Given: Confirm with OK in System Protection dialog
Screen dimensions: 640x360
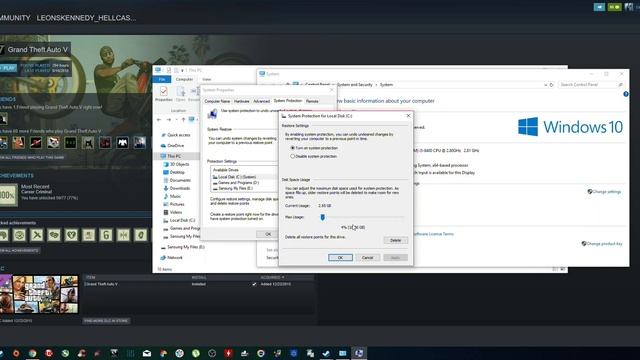Looking at the screenshot, I should tap(340, 258).
